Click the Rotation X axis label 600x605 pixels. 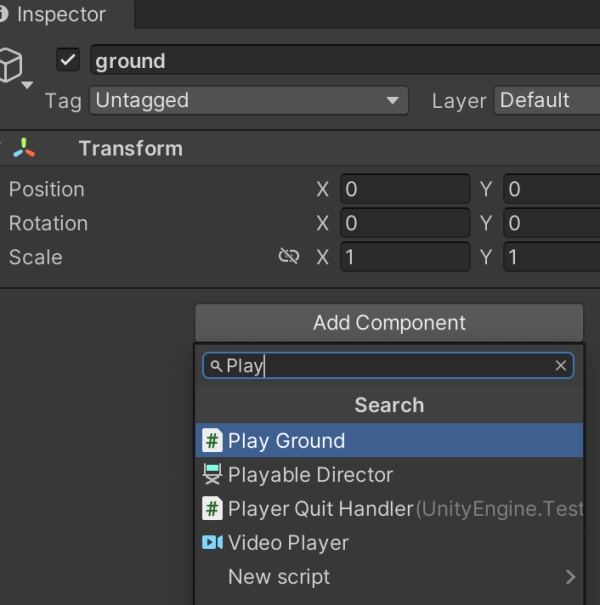[323, 223]
